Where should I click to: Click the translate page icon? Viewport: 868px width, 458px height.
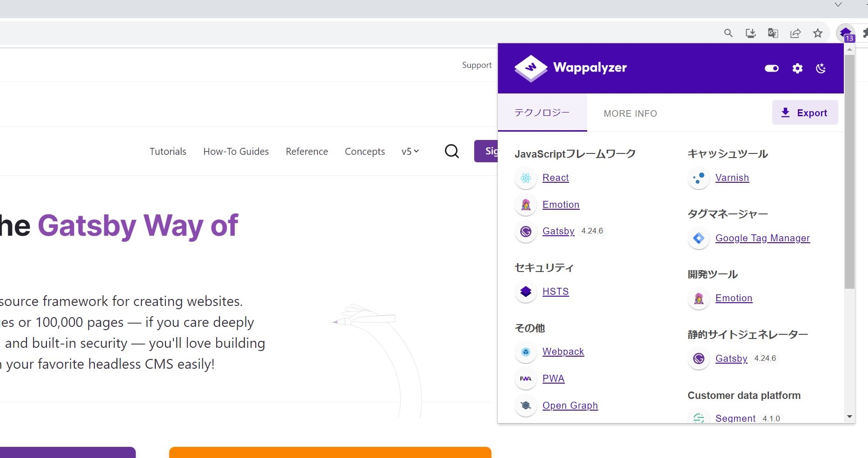[773, 33]
